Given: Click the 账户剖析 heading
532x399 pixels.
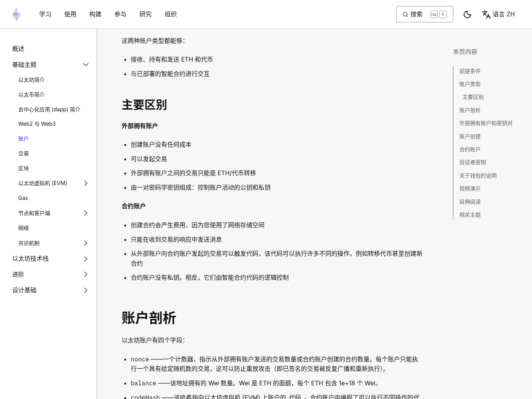Looking at the screenshot, I should tap(149, 318).
